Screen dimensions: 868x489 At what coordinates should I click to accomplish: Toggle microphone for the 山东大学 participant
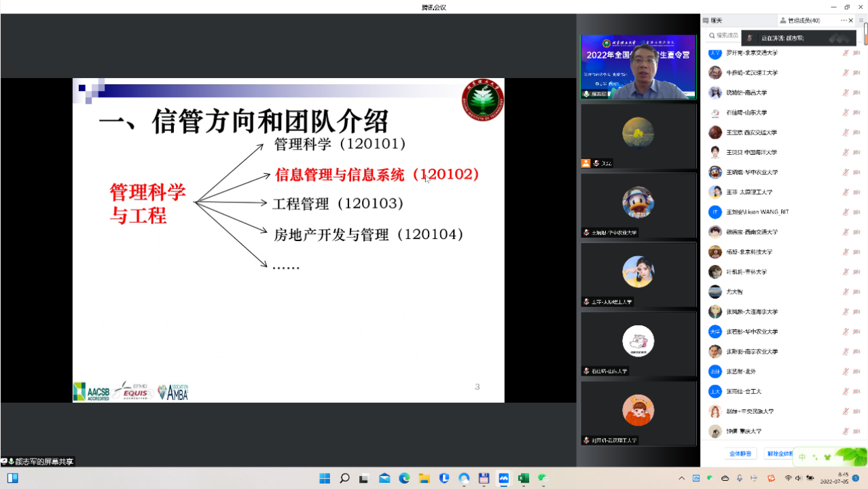[846, 113]
